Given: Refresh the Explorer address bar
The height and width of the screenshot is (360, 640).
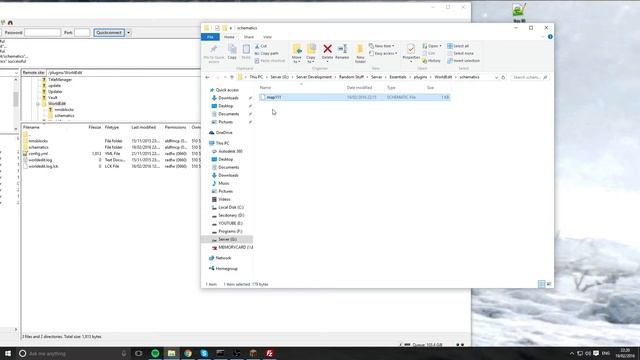Looking at the screenshot, I should pyautogui.click(x=503, y=77).
